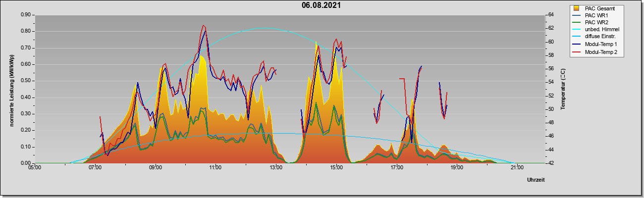Viewport: 644px width, 198px height.
Task: Click the Temperatur axis title
Action: [x=562, y=89]
